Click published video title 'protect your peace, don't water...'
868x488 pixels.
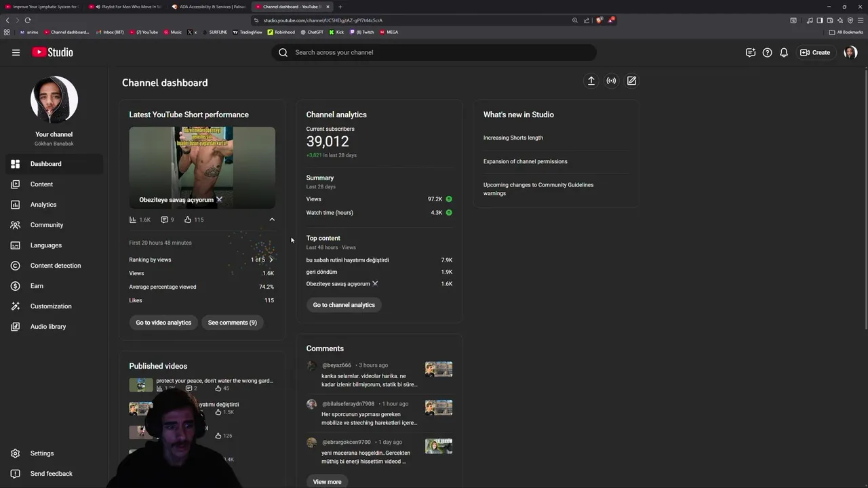tap(214, 381)
